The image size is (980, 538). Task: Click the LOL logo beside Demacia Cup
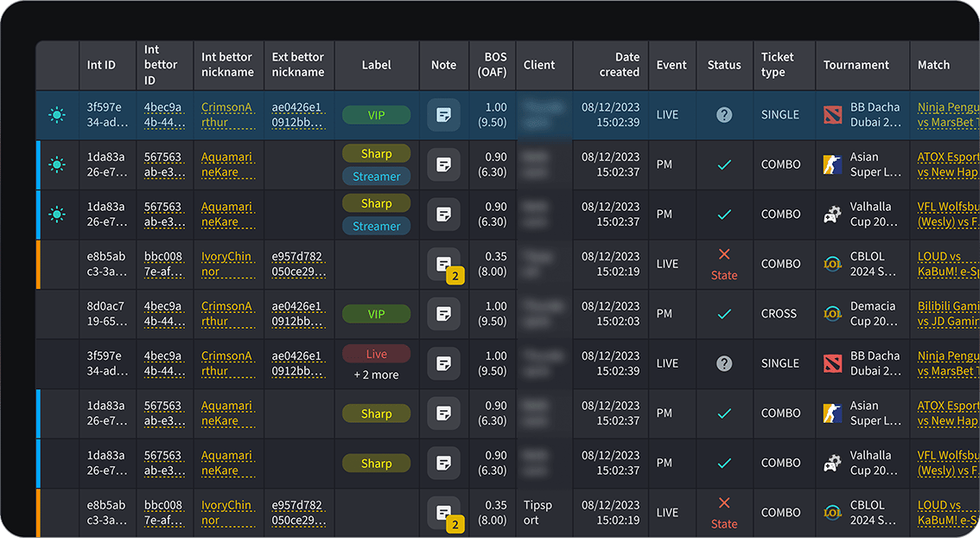coord(831,314)
